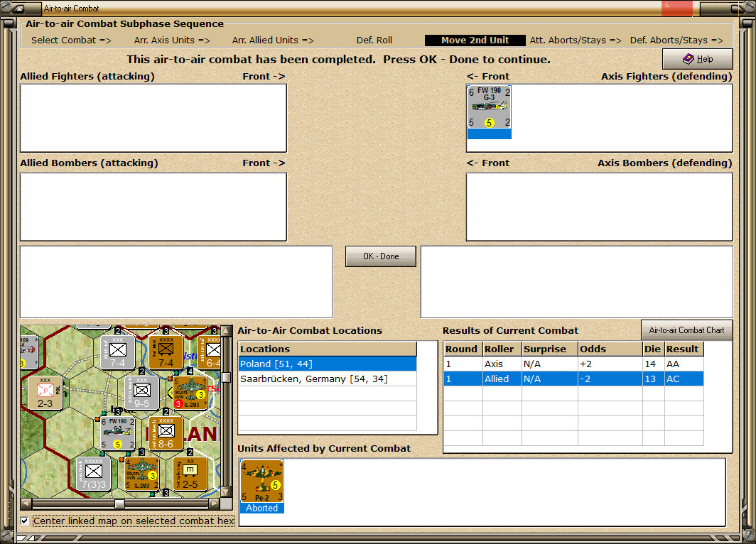The width and height of the screenshot is (756, 544).
Task: Click the Die column header
Action: coord(653,349)
